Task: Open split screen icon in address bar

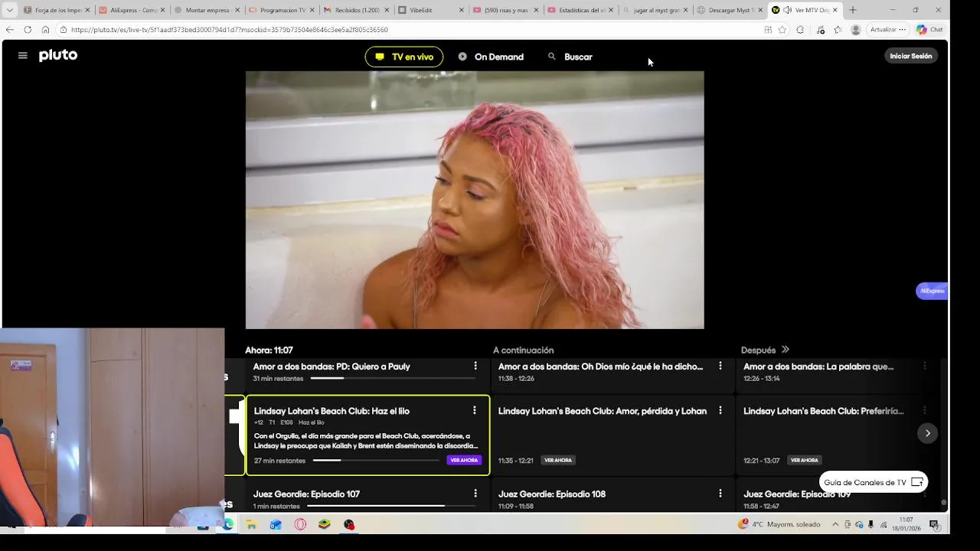Action: [x=768, y=30]
